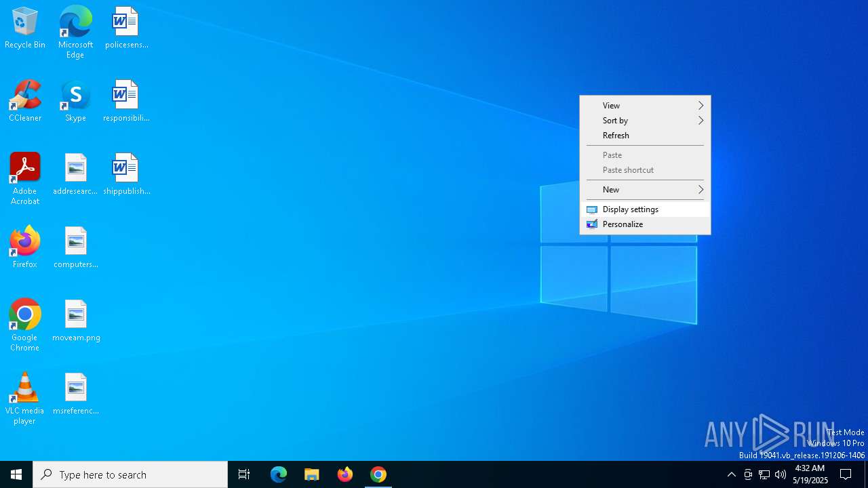Click the Meet Now tray icon
Image resolution: width=868 pixels, height=488 pixels.
(748, 474)
